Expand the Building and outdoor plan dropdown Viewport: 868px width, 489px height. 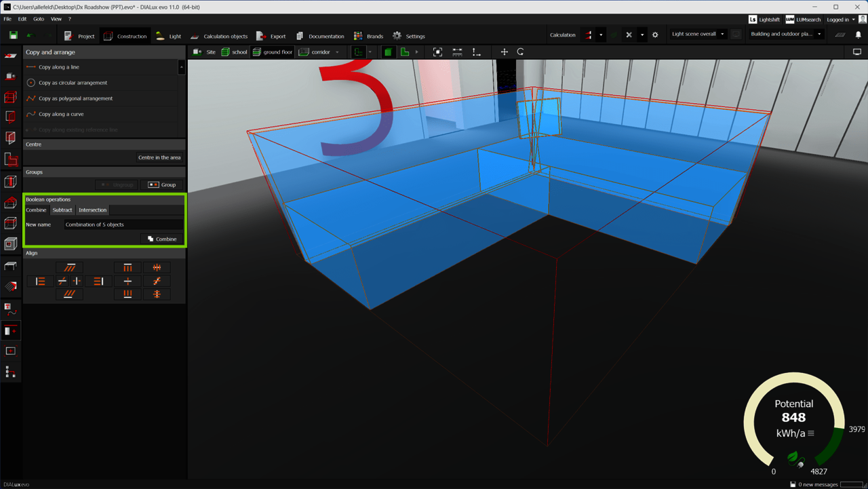pyautogui.click(x=787, y=34)
